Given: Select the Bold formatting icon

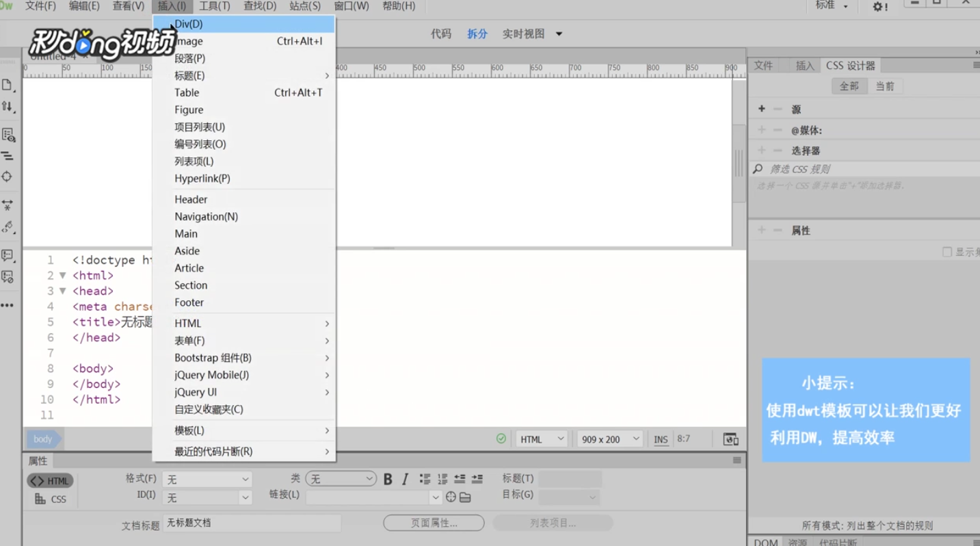Looking at the screenshot, I should pos(388,479).
